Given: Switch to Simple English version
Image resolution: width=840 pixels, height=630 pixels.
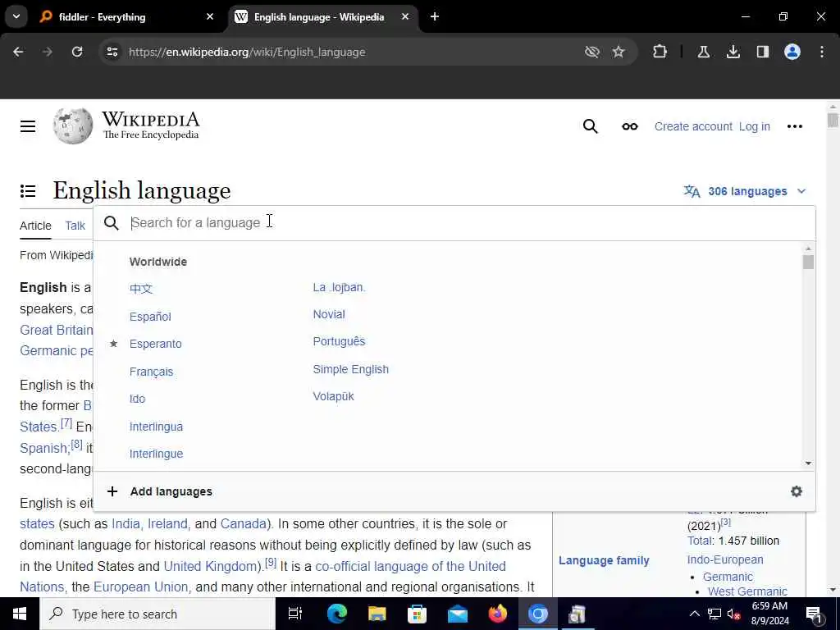Looking at the screenshot, I should [351, 369].
